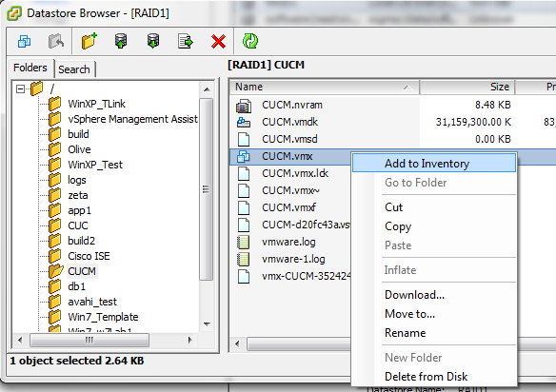Screen dimensions: 556x392
Task: Click folder tree scroll down arrow
Action: [207, 323]
